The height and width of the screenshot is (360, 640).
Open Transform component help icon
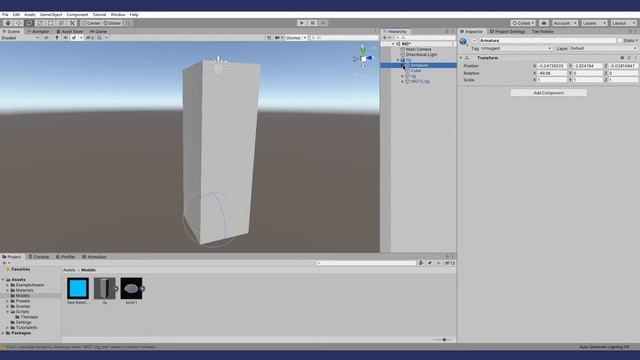[x=622, y=58]
